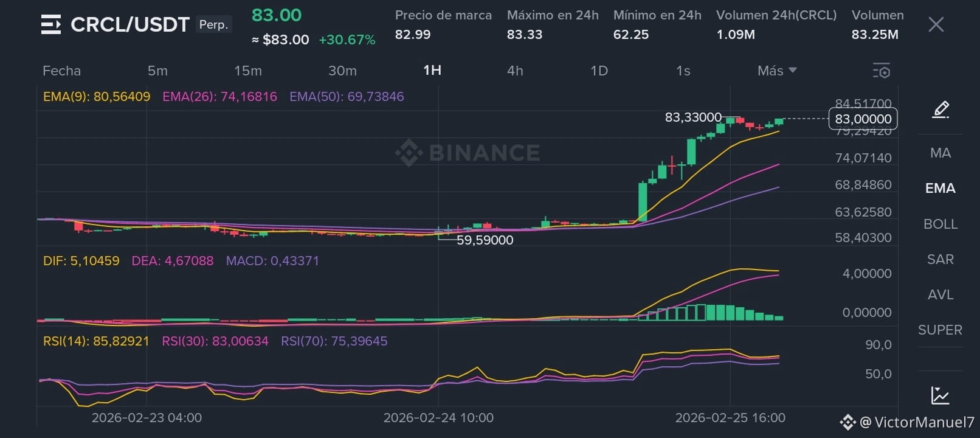Click the ≈ $83.00 converted price
This screenshot has width=980, height=438.
tap(280, 40)
